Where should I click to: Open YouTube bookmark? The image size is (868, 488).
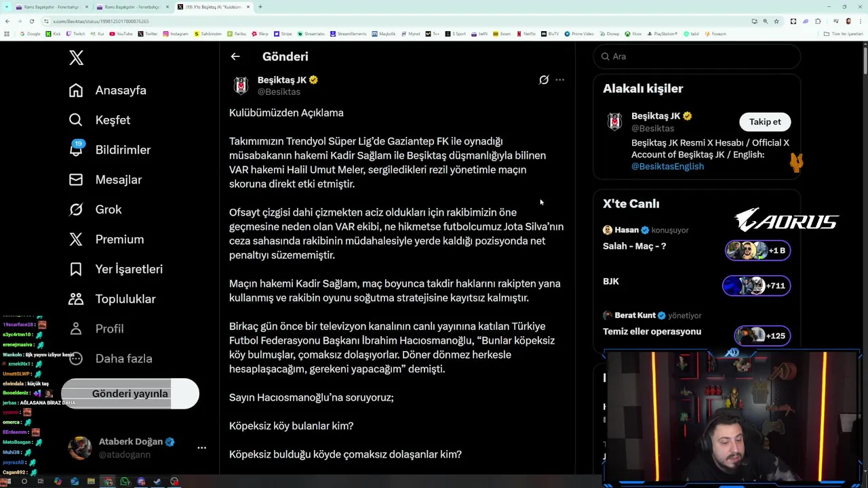(121, 34)
